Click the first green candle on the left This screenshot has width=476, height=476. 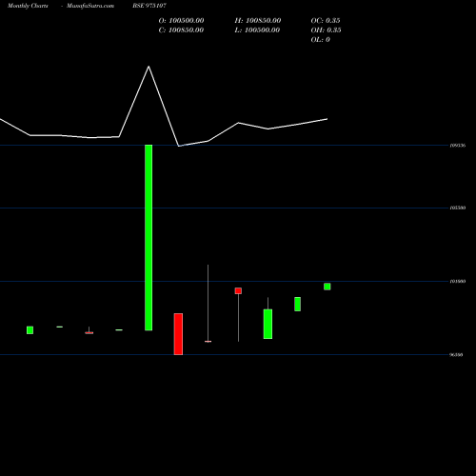[30, 330]
